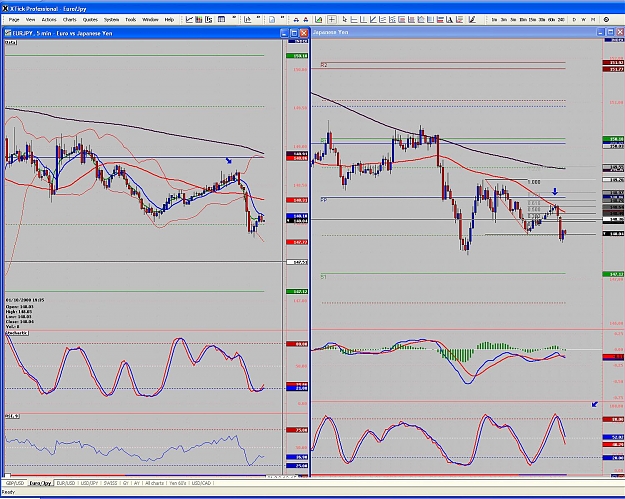Click the S1 support level label
625x499 pixels.
(324, 277)
